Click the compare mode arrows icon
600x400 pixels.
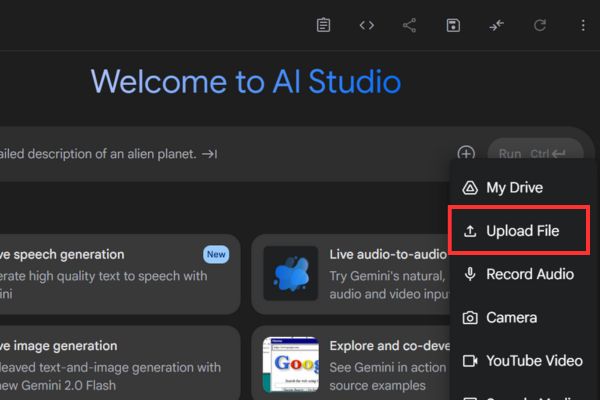click(x=496, y=25)
